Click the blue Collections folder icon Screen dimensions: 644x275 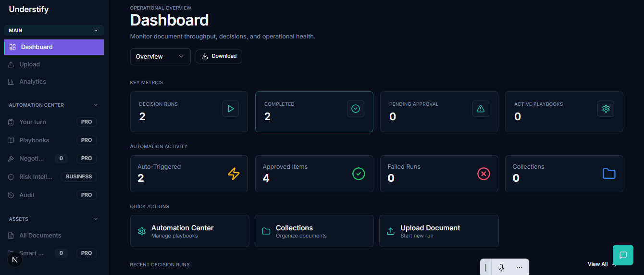(609, 174)
